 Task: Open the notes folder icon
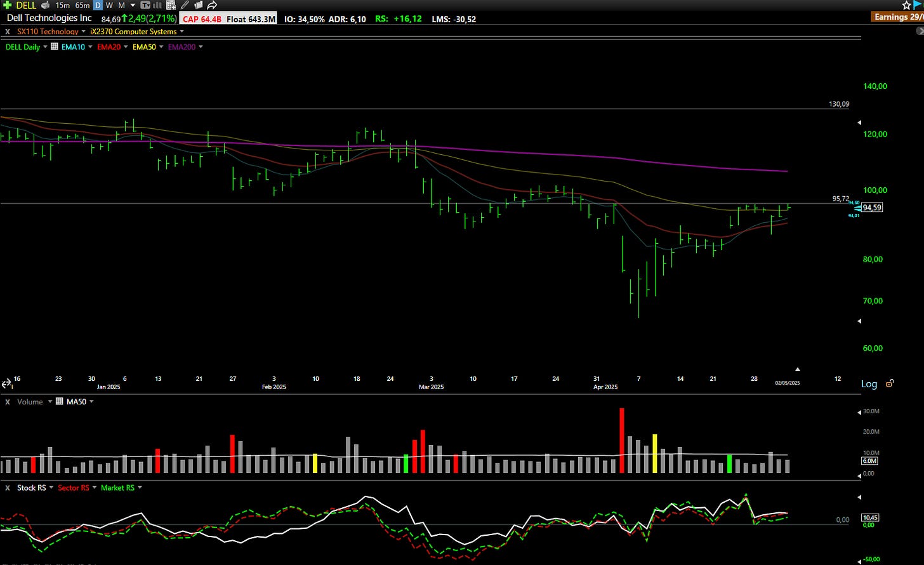pos(198,5)
